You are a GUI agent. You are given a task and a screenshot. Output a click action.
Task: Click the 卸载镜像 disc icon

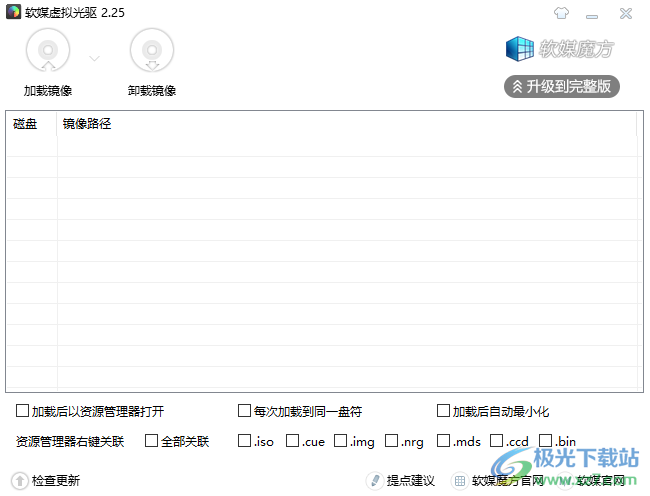pos(152,51)
